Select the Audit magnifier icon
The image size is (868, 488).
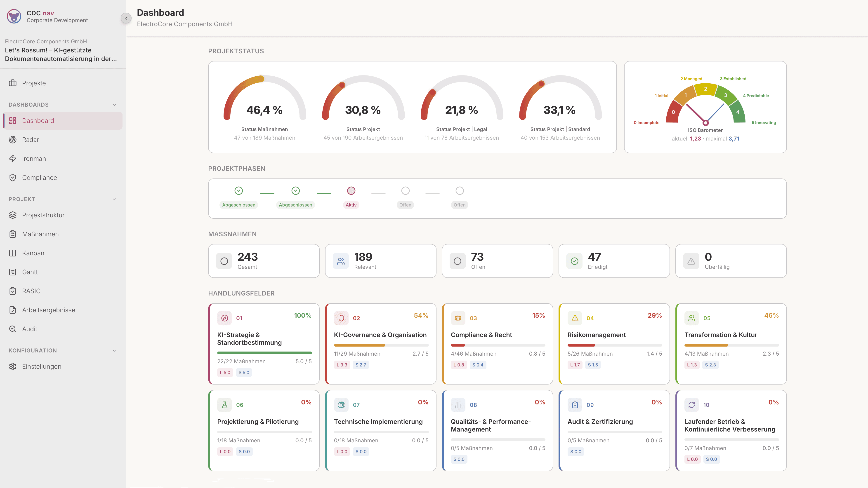(x=12, y=329)
